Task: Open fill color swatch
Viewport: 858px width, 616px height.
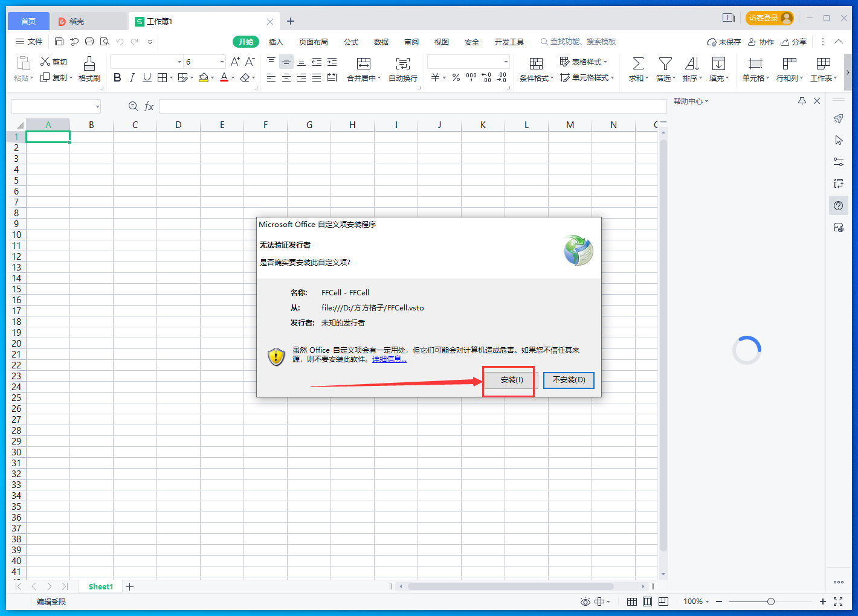Action: pyautogui.click(x=204, y=78)
